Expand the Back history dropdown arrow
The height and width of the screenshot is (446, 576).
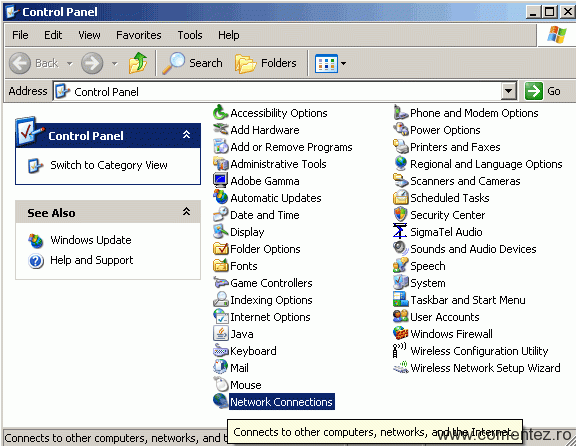(x=69, y=64)
